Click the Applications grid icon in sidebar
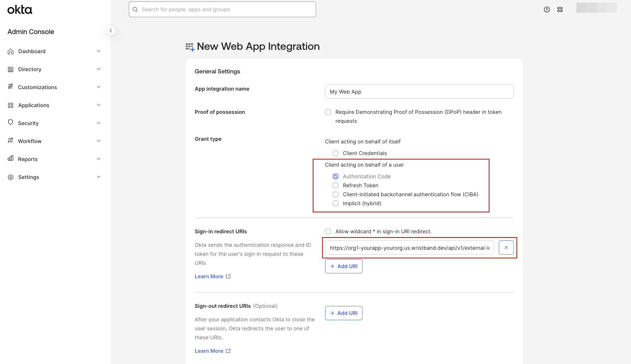The image size is (631, 364). click(10, 105)
